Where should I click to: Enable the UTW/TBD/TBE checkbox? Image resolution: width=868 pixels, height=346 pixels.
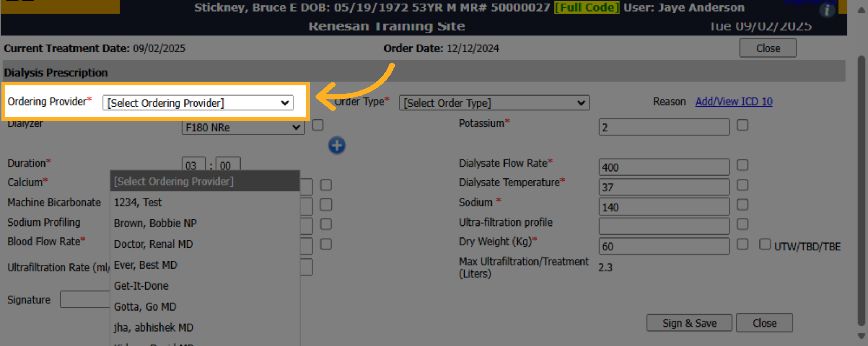pos(765,244)
